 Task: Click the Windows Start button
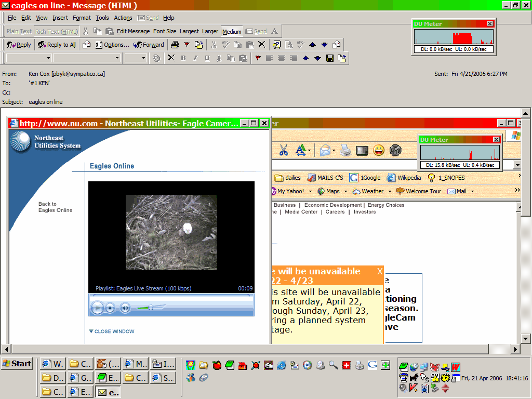17,364
